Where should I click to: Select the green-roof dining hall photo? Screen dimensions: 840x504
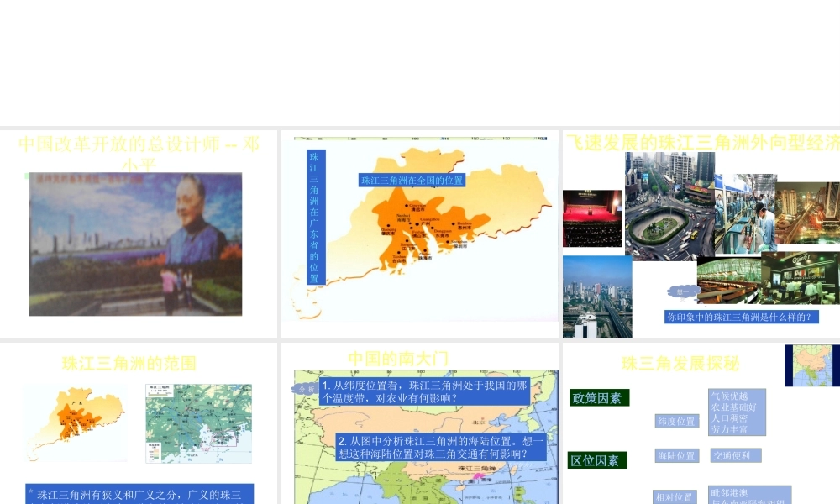click(729, 281)
